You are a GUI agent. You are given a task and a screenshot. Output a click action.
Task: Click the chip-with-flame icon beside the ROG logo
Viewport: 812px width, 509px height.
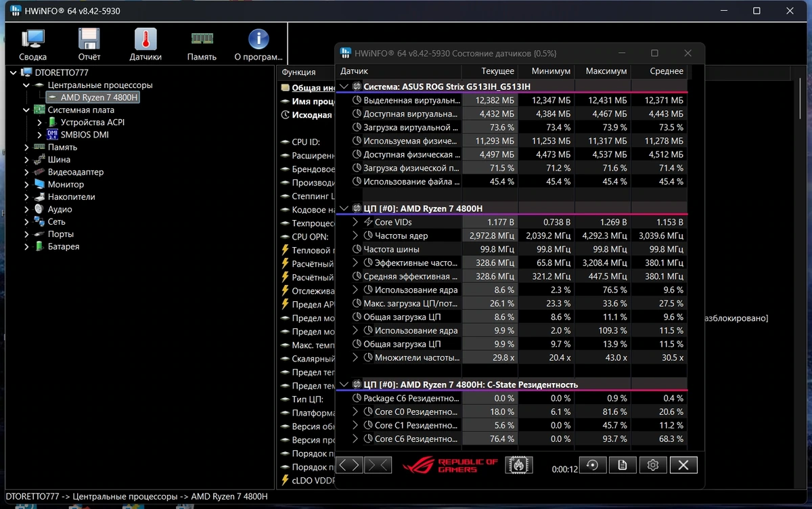(519, 465)
